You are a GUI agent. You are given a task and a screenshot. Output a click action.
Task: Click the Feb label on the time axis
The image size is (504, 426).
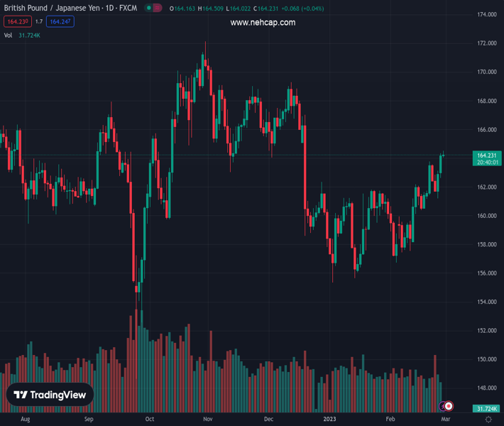click(x=391, y=420)
